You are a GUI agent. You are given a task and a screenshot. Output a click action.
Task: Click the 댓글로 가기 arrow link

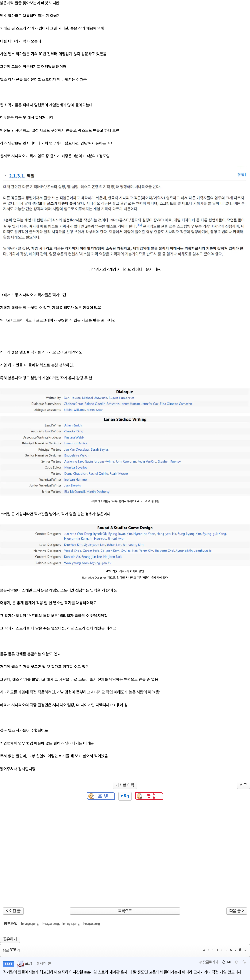[209, 962]
